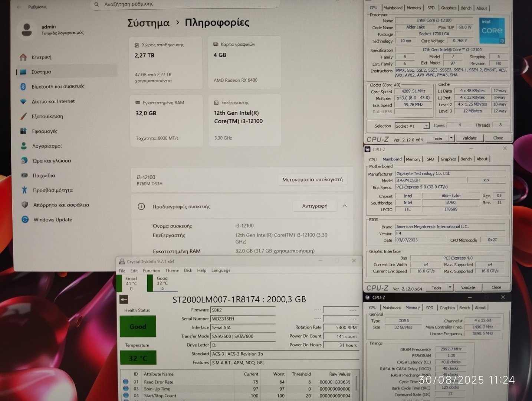Screen dimensions: 532x401
Task: Open the Theme menu in CrystalDiskInfo
Action: tap(172, 271)
